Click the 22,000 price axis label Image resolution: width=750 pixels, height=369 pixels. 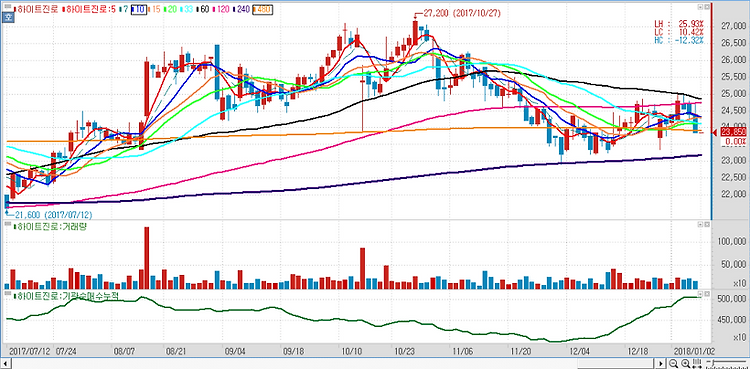733,193
